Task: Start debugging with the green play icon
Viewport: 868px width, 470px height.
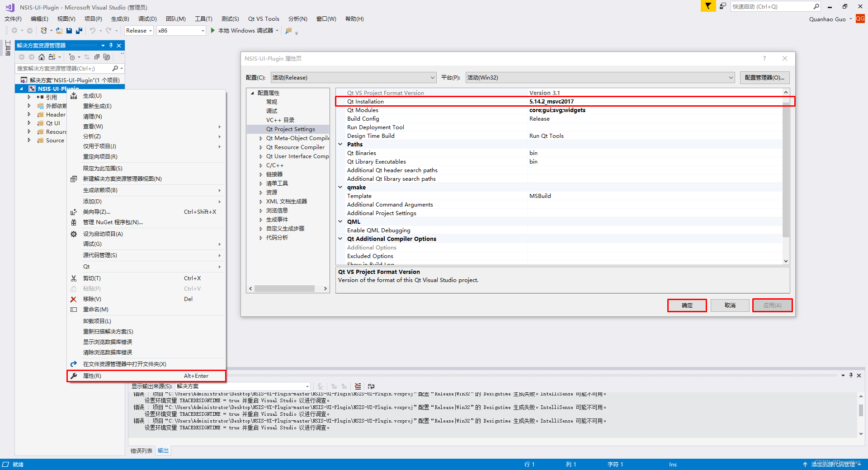Action: [213, 31]
